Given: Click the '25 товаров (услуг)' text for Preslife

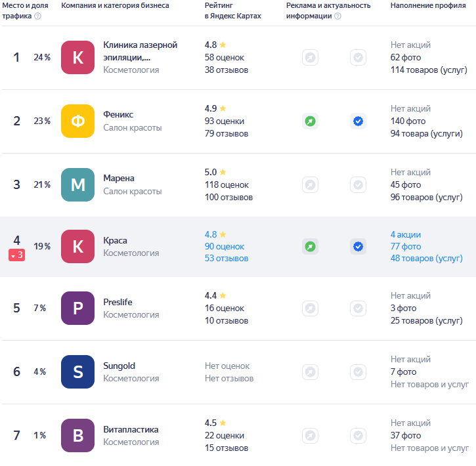Looking at the screenshot, I should (x=427, y=321).
